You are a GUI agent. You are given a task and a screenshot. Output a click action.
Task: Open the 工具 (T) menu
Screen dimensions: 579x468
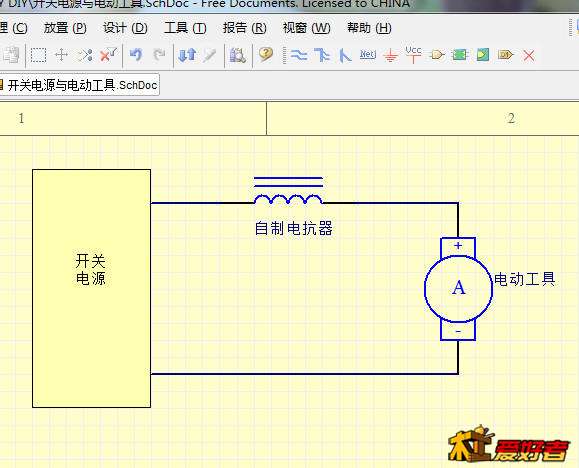[185, 28]
